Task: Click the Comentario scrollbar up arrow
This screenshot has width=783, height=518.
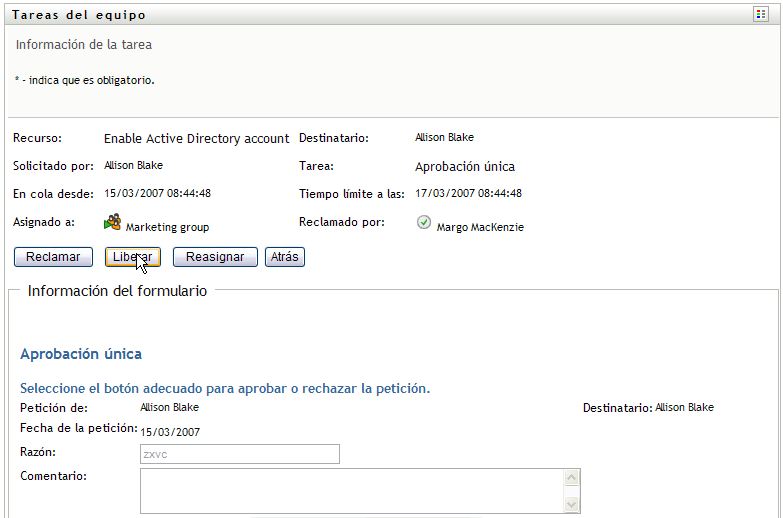Action: (x=572, y=478)
